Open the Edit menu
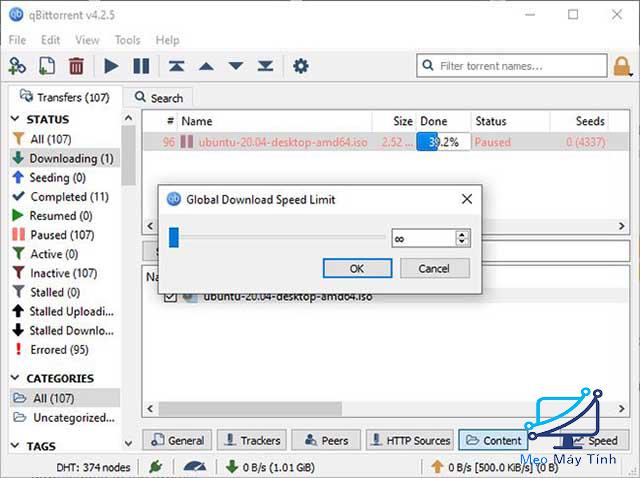Screen dimensions: 640x478 tap(50, 40)
